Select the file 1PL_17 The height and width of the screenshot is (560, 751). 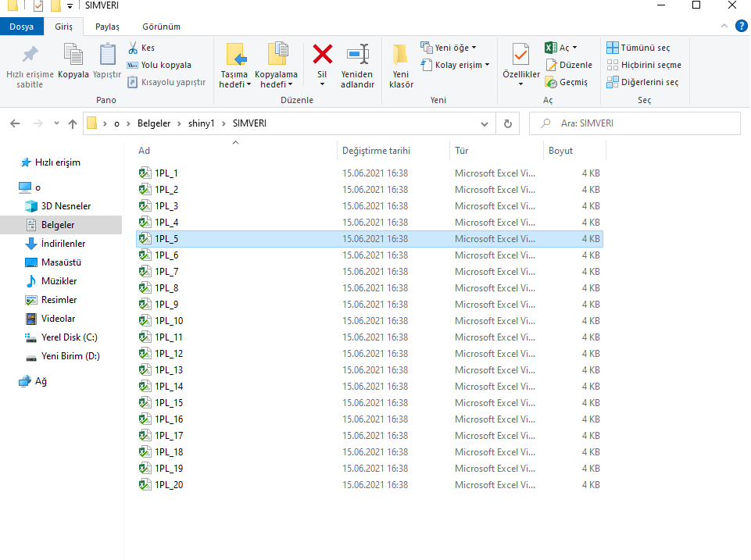pos(370,436)
